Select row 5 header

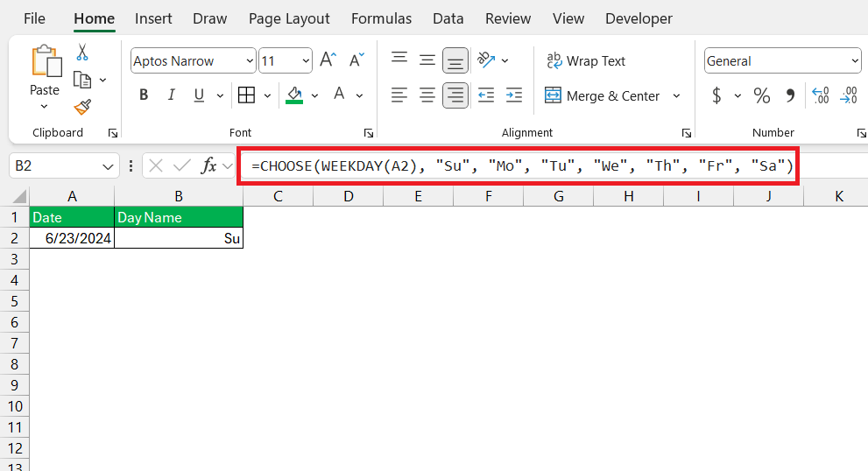[14, 301]
